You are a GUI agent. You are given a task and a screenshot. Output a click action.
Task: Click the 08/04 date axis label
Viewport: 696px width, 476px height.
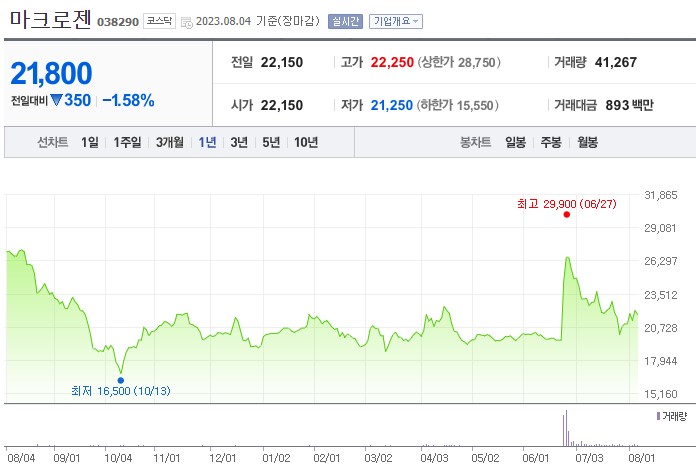pyautogui.click(x=21, y=458)
